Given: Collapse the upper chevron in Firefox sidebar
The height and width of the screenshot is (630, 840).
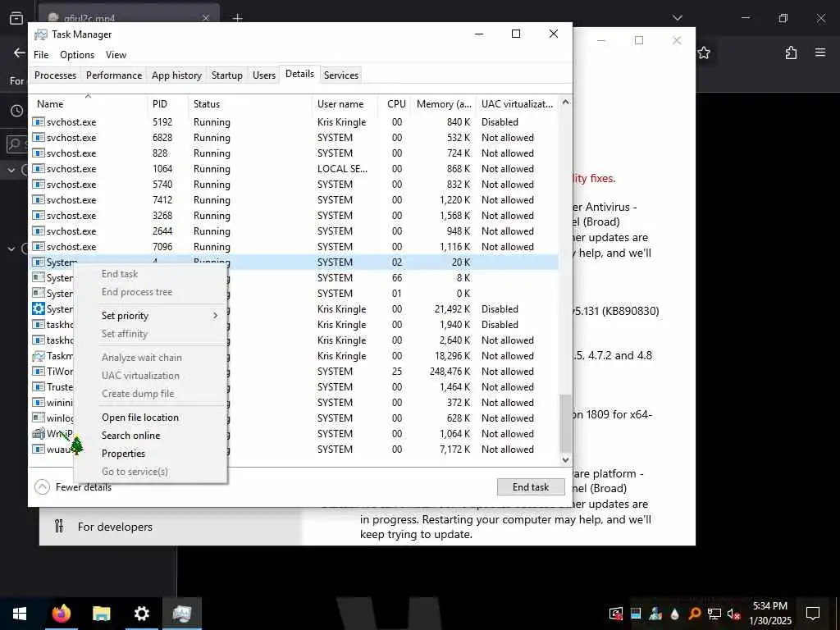Looking at the screenshot, I should 11,171.
